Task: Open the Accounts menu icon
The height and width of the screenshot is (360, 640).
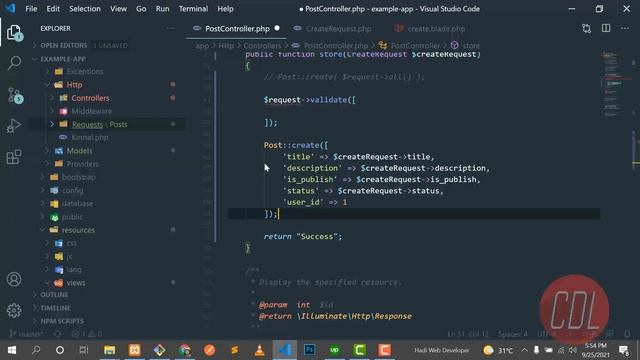Action: (14, 279)
